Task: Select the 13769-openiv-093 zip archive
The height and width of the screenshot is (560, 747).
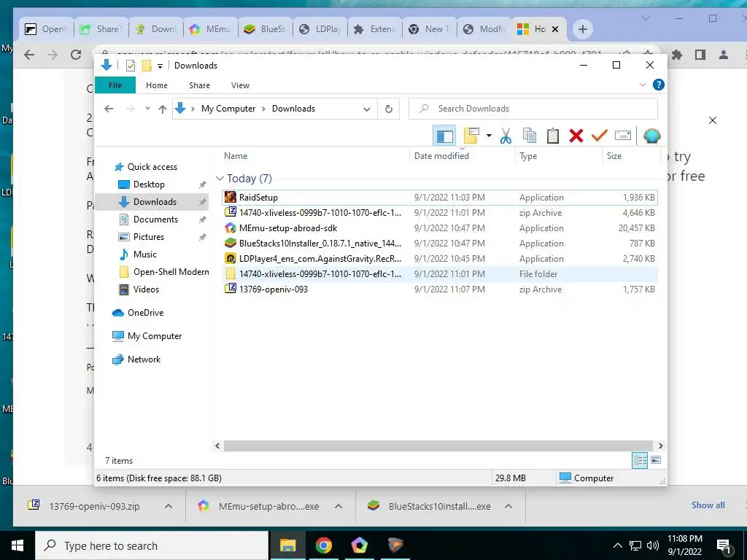Action: 440,289
